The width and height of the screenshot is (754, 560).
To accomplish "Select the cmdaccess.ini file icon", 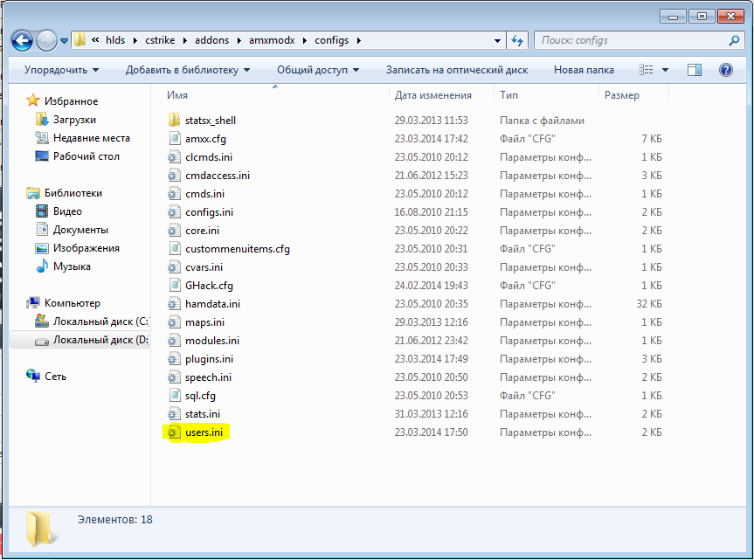I will pyautogui.click(x=174, y=176).
